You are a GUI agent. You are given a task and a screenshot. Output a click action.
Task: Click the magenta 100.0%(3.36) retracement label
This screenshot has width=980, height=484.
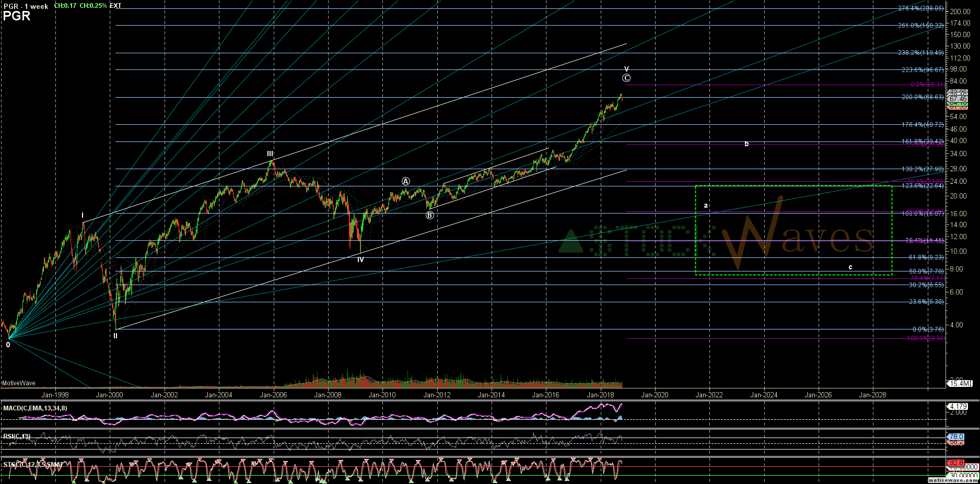pos(925,338)
